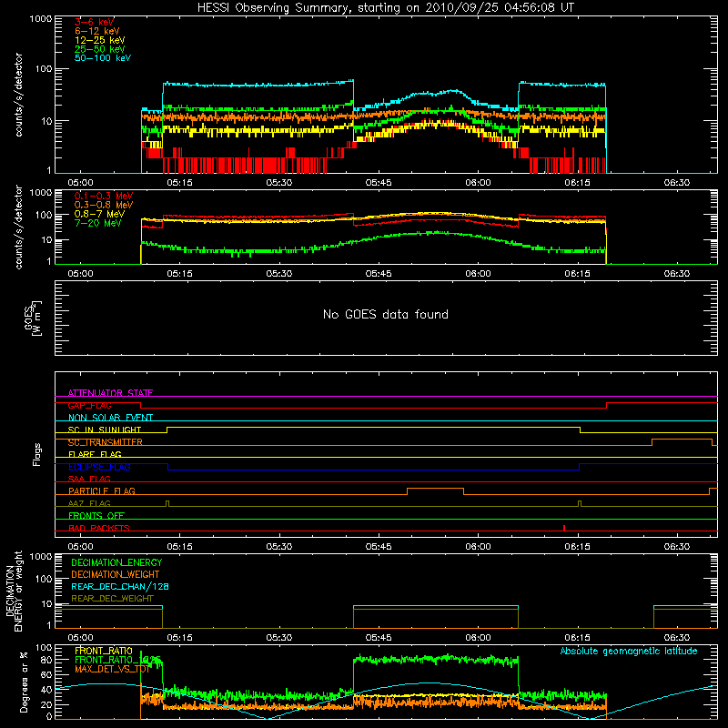The height and width of the screenshot is (728, 728).
Task: Click the 'DECIMATION ENERGY or weight' axis label
Action: click(x=13, y=591)
